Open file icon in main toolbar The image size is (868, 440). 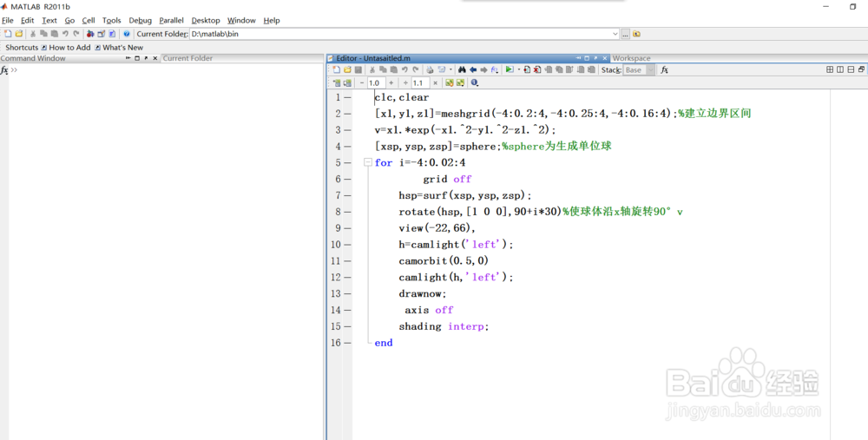(x=19, y=34)
